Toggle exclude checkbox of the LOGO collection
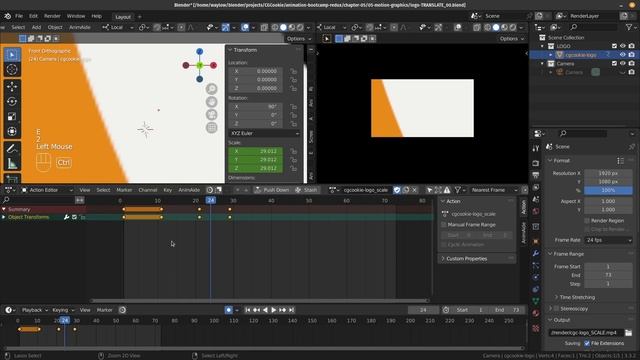Viewport: 640px width, 360px height. point(614,46)
